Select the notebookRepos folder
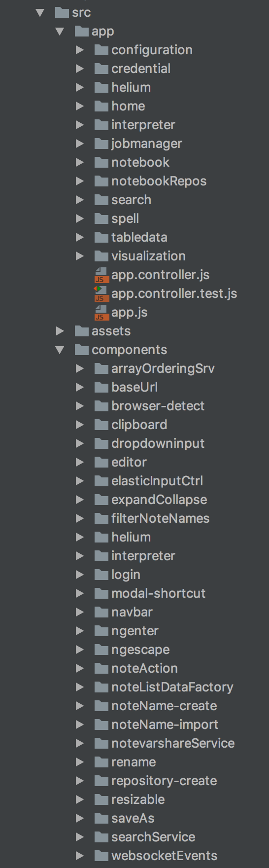This screenshot has width=269, height=868. tap(159, 181)
